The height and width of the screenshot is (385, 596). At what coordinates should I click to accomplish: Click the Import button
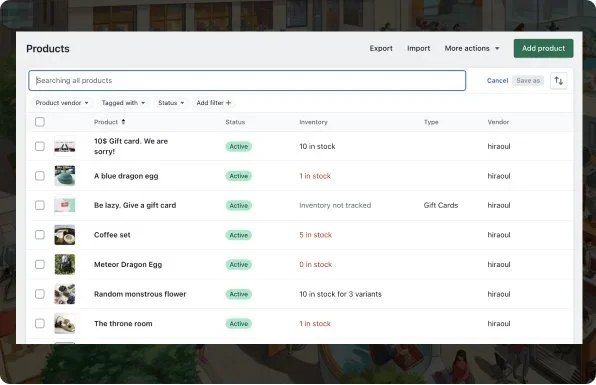click(418, 48)
